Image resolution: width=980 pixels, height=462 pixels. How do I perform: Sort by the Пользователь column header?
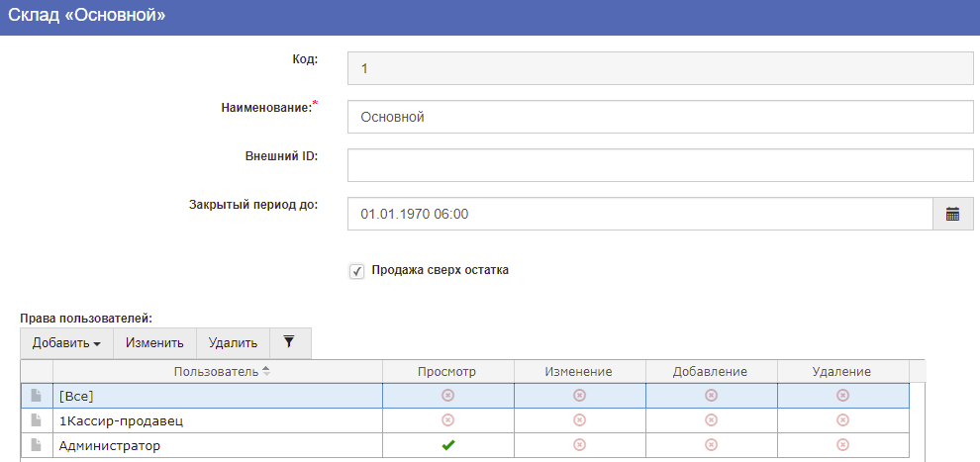[x=218, y=371]
